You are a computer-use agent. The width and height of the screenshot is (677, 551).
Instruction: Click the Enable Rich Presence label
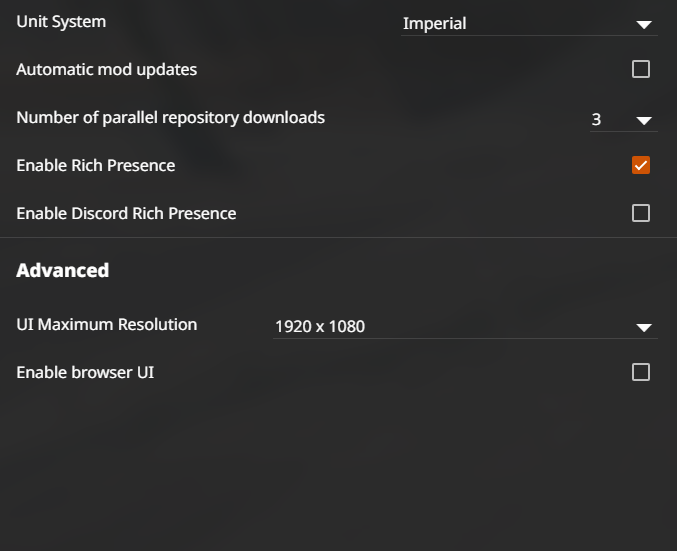click(x=95, y=165)
